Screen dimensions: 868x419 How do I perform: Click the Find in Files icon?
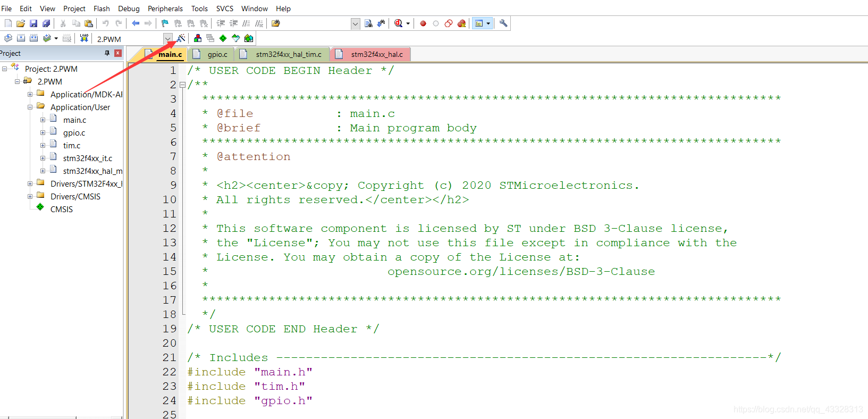click(275, 23)
